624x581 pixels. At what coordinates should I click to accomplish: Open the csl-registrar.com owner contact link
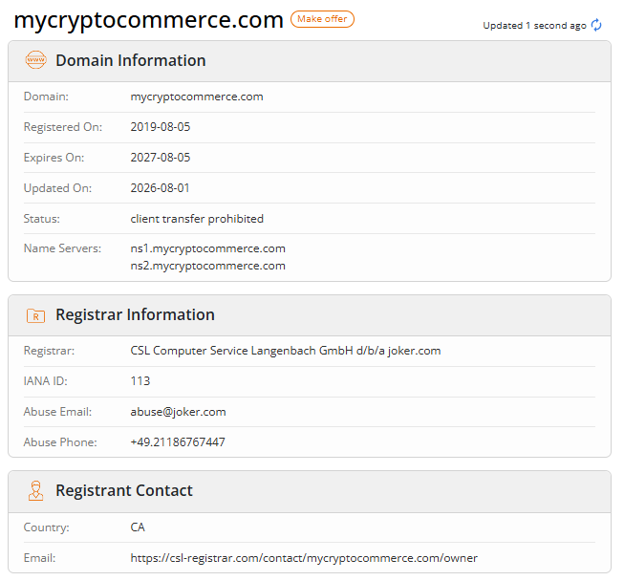(304, 558)
